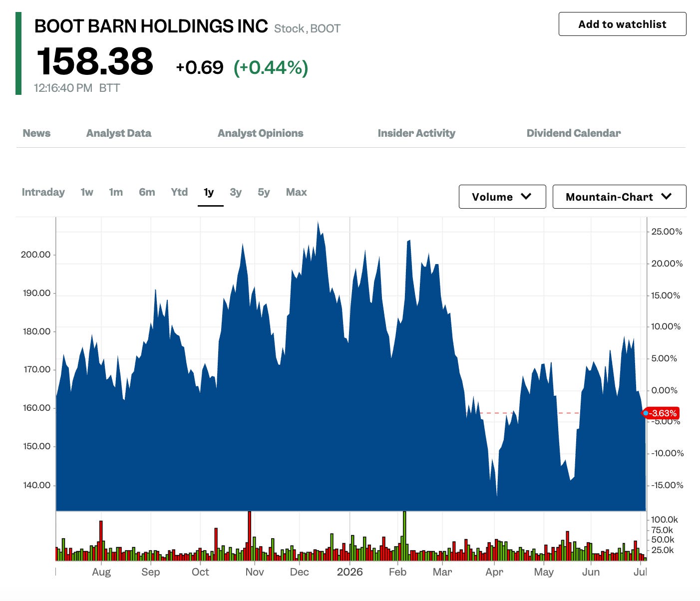The image size is (700, 601).
Task: Click the Sep label on the time axis
Action: (x=151, y=572)
